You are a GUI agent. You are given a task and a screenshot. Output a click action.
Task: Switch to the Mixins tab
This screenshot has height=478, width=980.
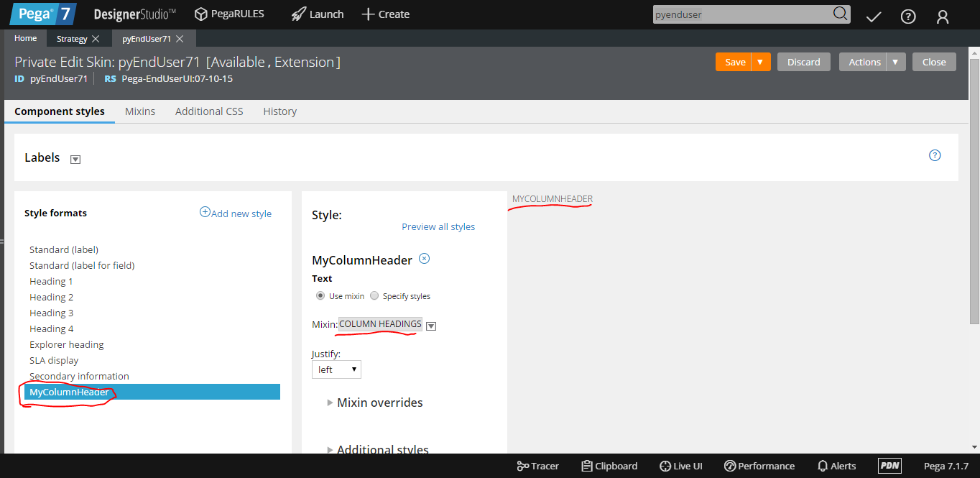coord(140,111)
